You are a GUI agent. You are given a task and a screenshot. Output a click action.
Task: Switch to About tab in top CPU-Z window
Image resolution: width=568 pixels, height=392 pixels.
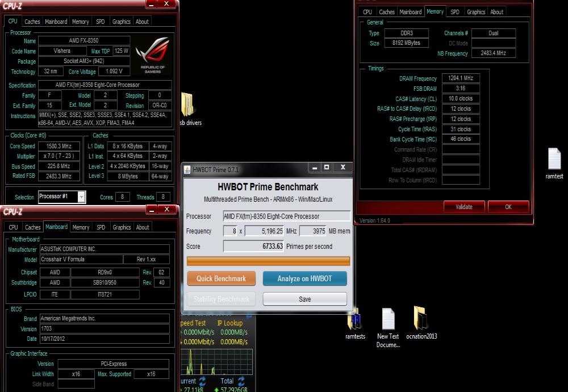[142, 22]
